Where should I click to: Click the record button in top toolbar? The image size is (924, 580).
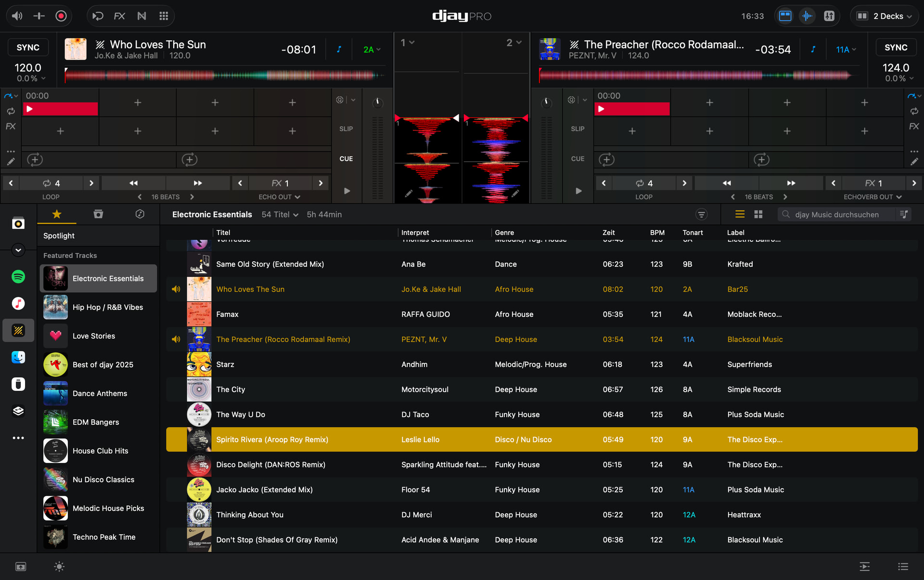[61, 16]
